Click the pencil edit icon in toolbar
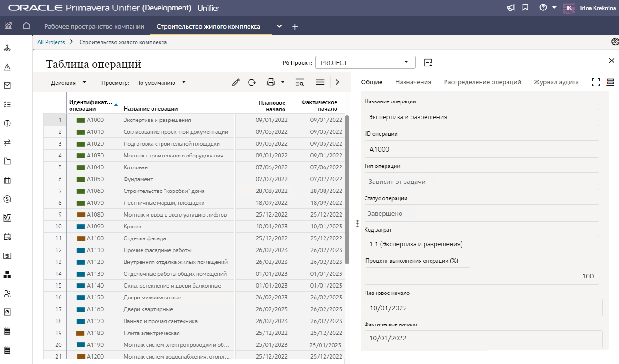Screen dimensions: 619x364 point(235,82)
